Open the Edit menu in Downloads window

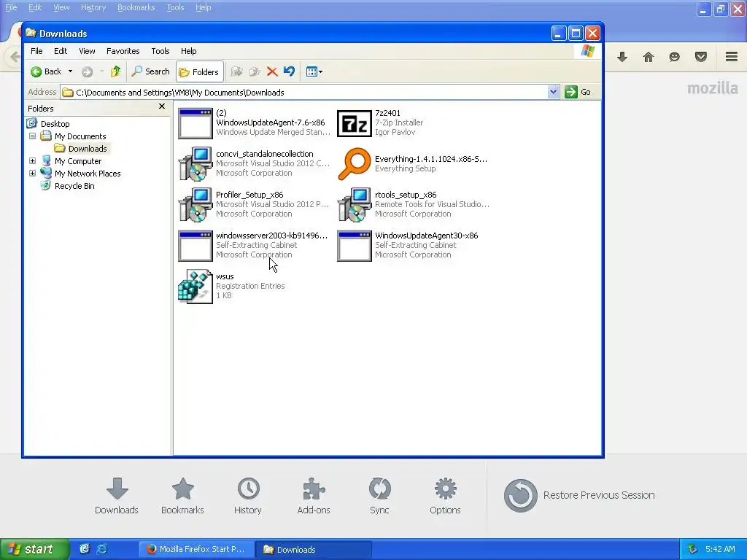[61, 51]
